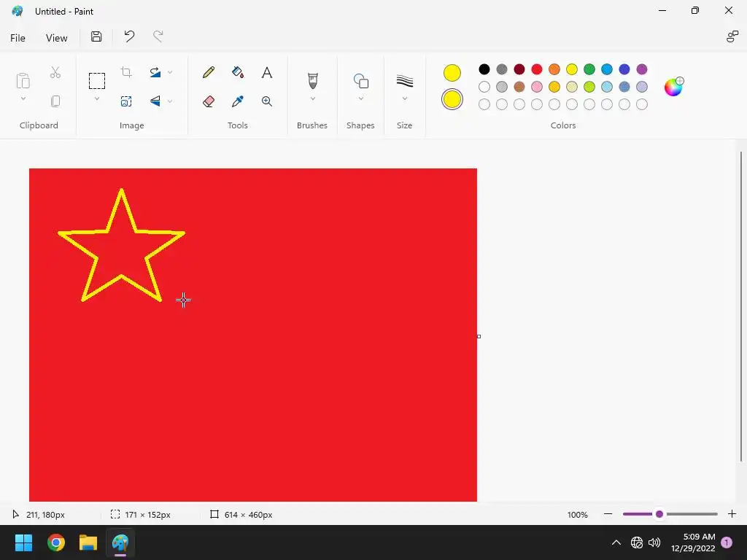Pick the orange color swatch

[554, 69]
